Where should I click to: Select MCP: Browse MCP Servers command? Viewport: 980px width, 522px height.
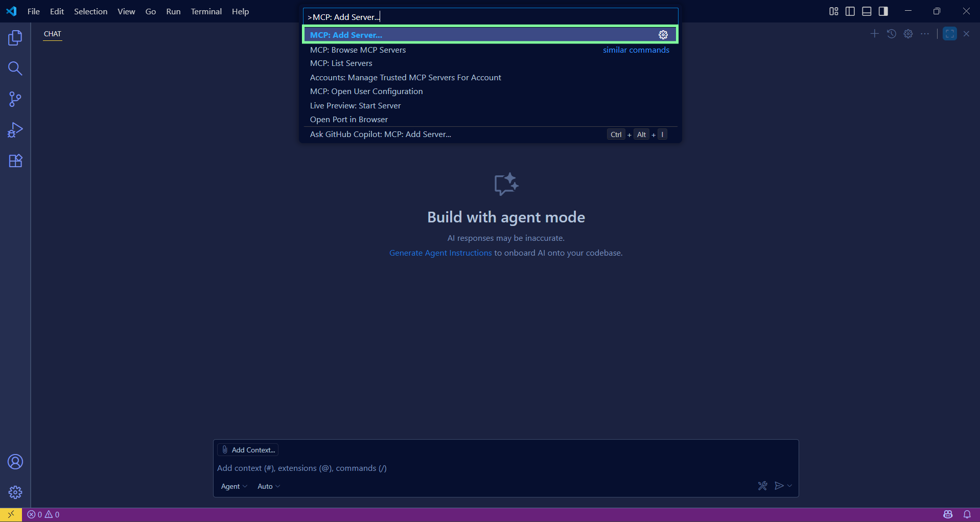point(491,50)
